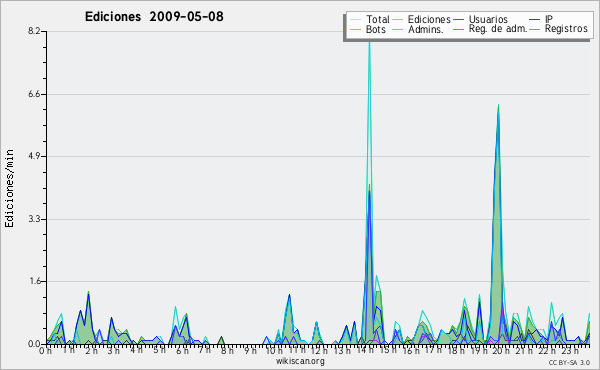Click the 20 h x-axis label
Screen dimensions: 600x370
coord(501,350)
